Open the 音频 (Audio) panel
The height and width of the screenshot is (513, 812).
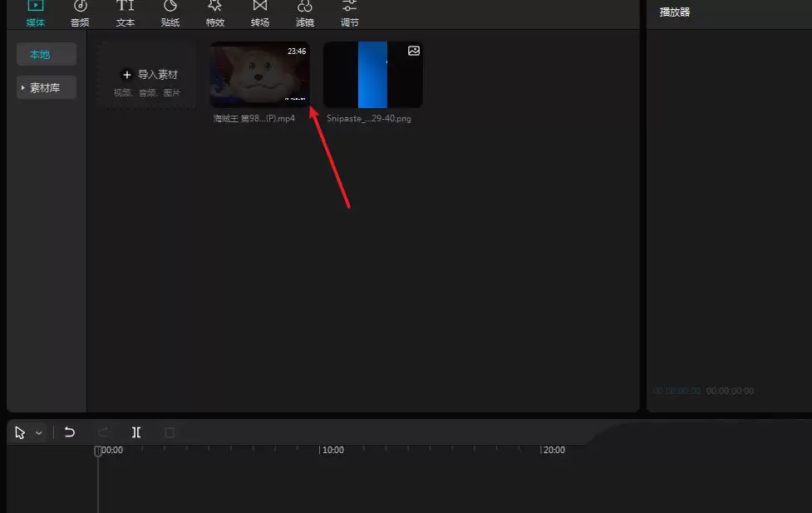(80, 13)
